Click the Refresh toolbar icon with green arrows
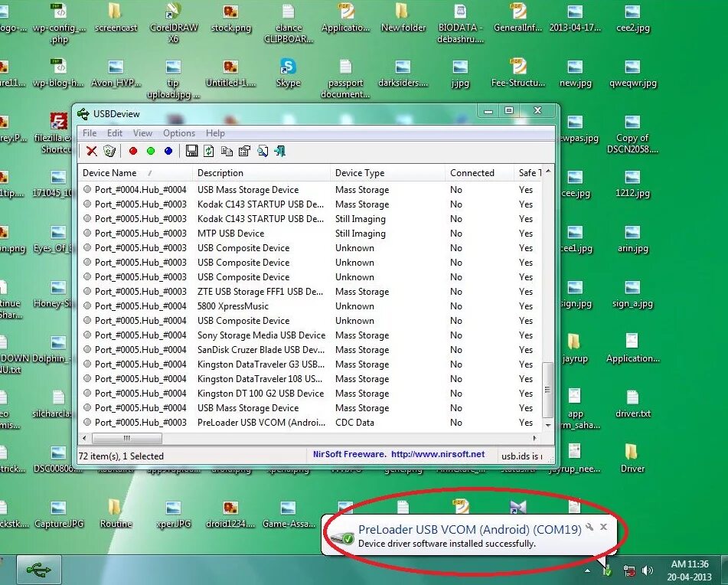This screenshot has width=728, height=585. (209, 151)
